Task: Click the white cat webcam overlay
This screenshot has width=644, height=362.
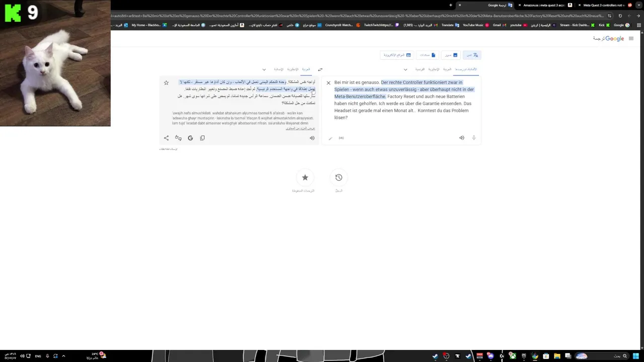Action: tap(55, 63)
